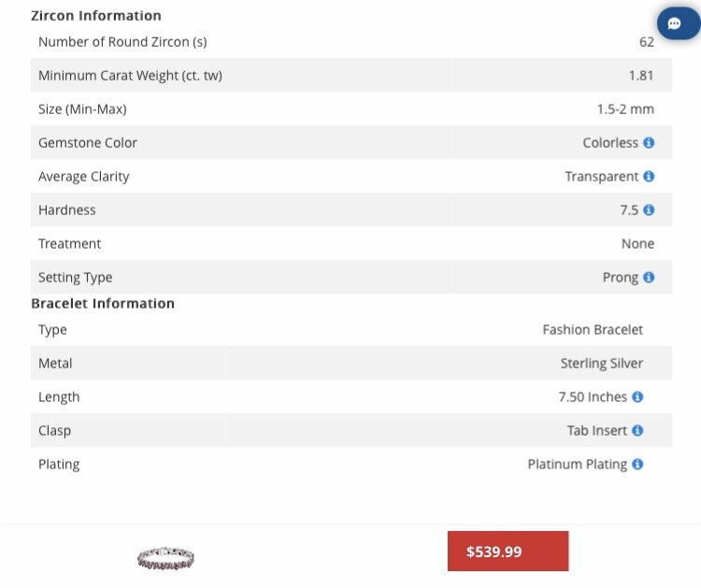Select the bracelet product thumbnail
The image size is (701, 588).
[165, 557]
